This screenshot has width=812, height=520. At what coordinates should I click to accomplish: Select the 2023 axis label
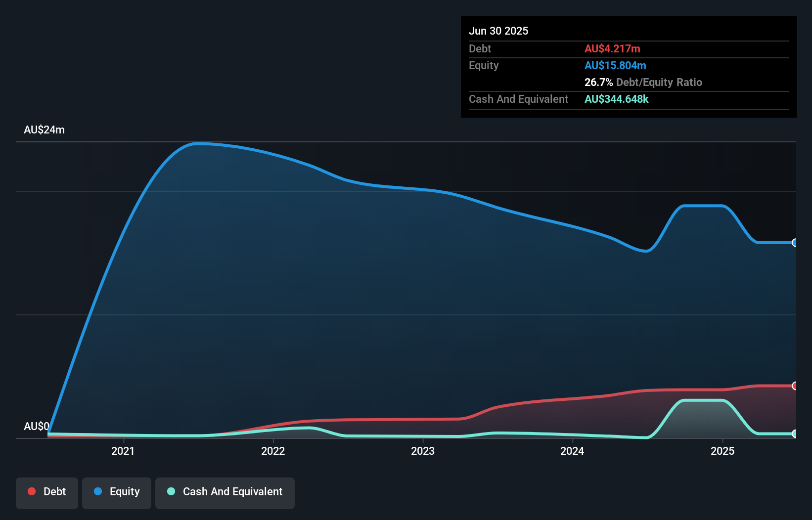click(423, 451)
